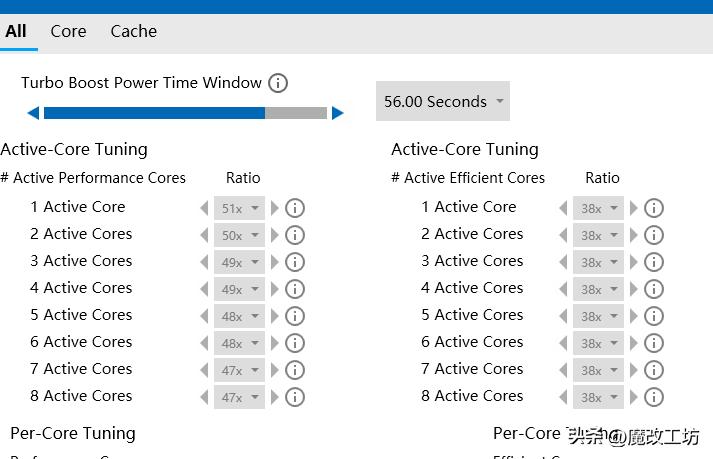The width and height of the screenshot is (713, 459).
Task: Click info icon for 4 Active Performance Cores
Action: [295, 289]
